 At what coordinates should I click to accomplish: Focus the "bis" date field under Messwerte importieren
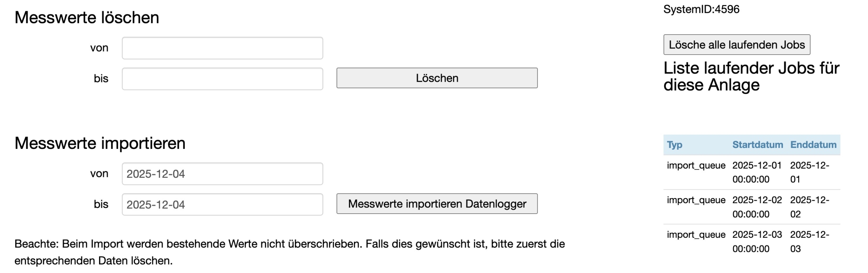pos(222,204)
